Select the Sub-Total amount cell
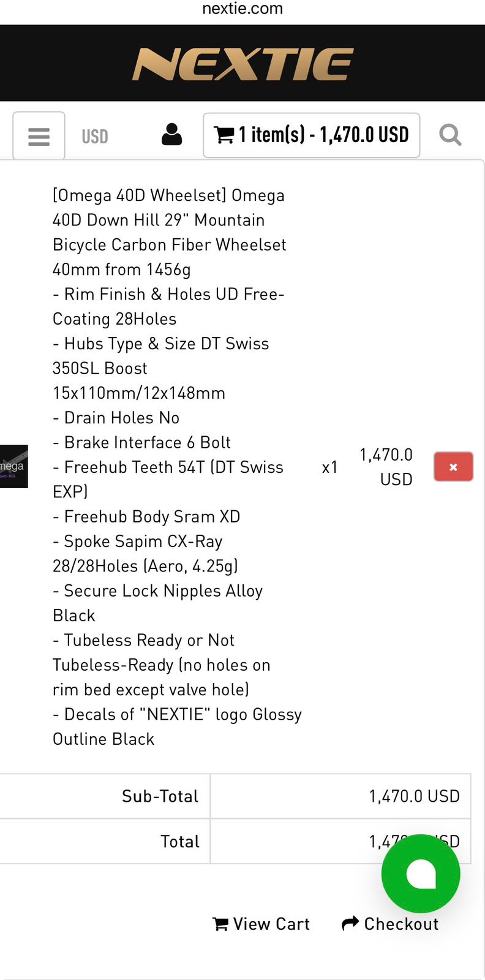The height and width of the screenshot is (980, 485). point(340,796)
